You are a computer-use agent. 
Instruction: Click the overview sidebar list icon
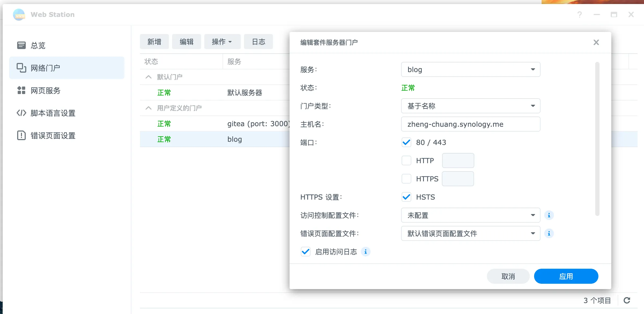tap(21, 45)
